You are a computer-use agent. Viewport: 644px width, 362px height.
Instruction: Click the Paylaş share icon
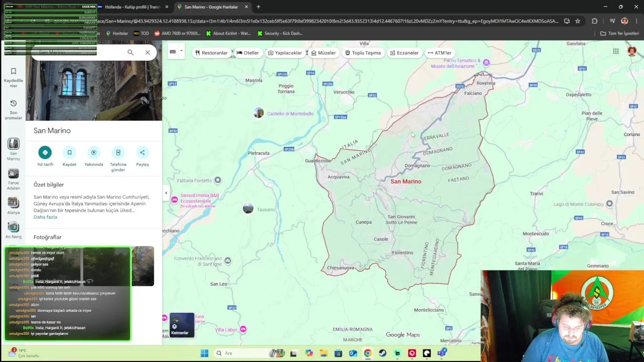(142, 152)
